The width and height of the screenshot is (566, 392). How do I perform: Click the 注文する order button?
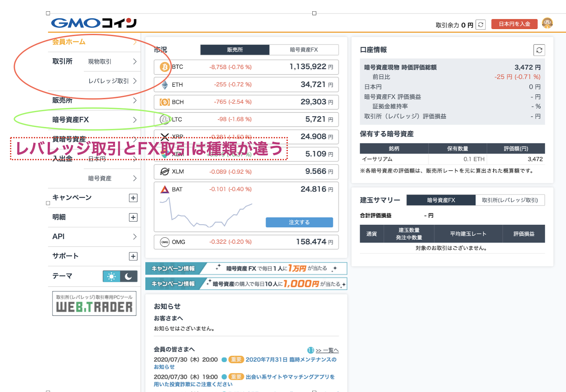click(299, 222)
